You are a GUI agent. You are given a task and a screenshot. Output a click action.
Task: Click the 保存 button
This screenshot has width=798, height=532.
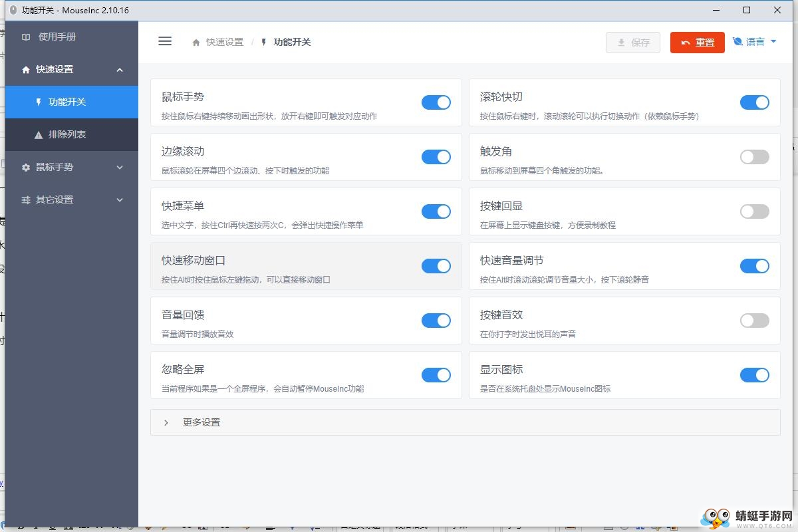(633, 43)
